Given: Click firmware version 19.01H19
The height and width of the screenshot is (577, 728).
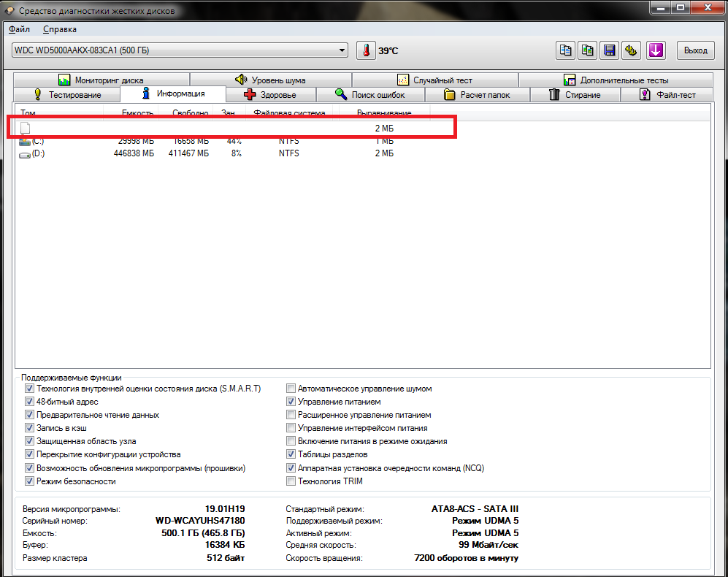Looking at the screenshot, I should (225, 508).
